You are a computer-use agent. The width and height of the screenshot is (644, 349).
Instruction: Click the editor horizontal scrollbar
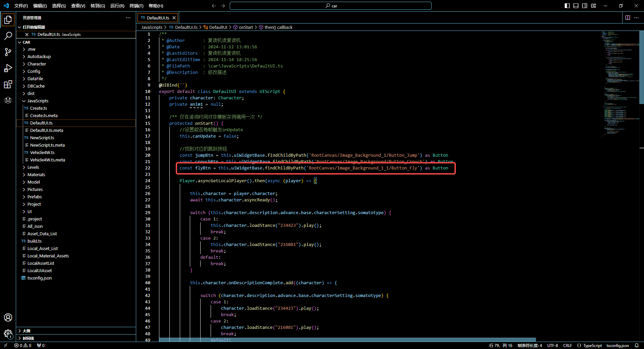click(x=347, y=340)
